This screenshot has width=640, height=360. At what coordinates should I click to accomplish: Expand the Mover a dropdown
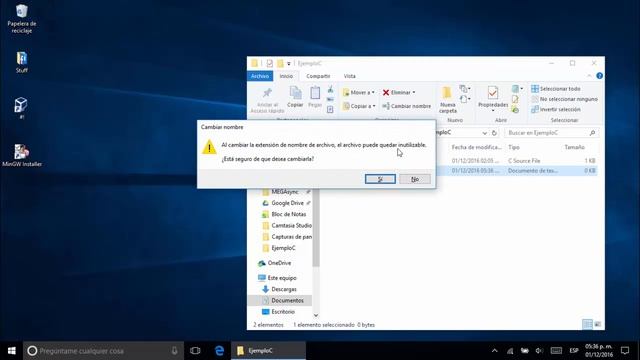(x=359, y=93)
